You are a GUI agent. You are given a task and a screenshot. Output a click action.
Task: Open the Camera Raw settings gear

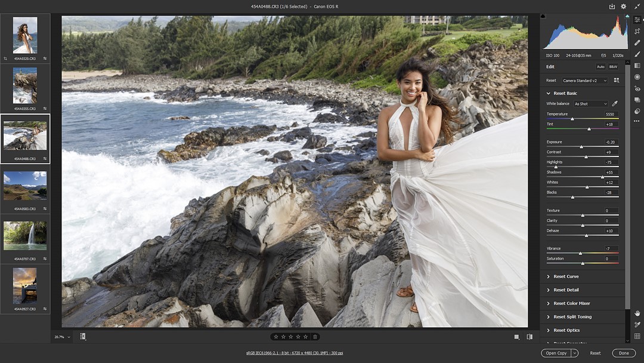pyautogui.click(x=623, y=5)
